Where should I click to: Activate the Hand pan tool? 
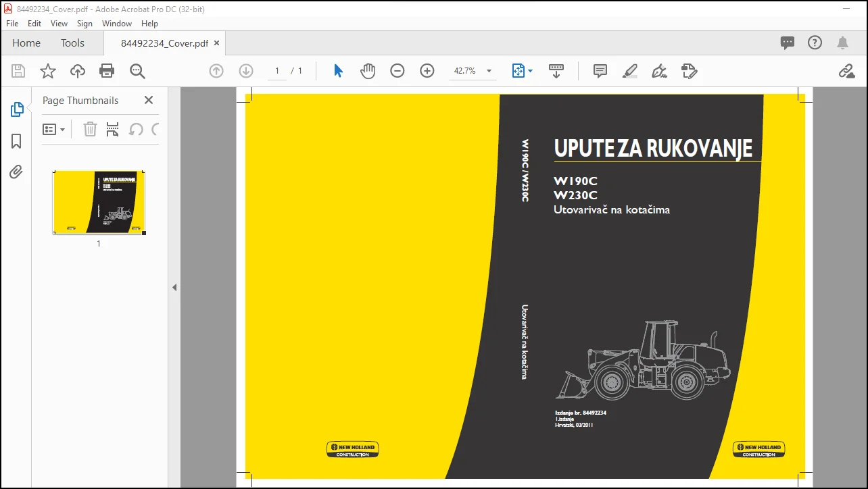pos(368,71)
